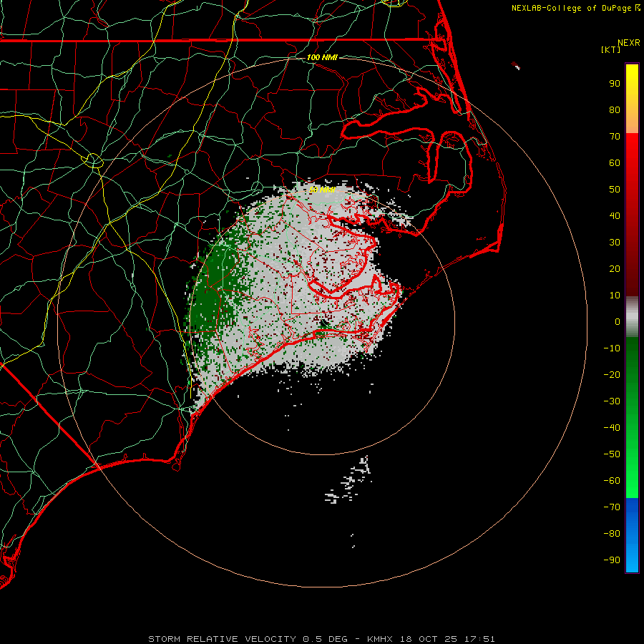The width and height of the screenshot is (644, 644).
Task: Click the 0 value on velocity scale
Action: pyautogui.click(x=618, y=322)
